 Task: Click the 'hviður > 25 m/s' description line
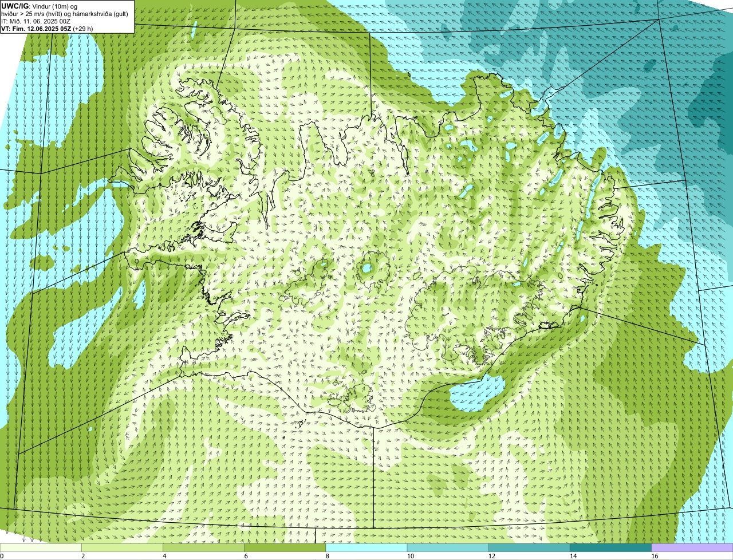click(65, 14)
